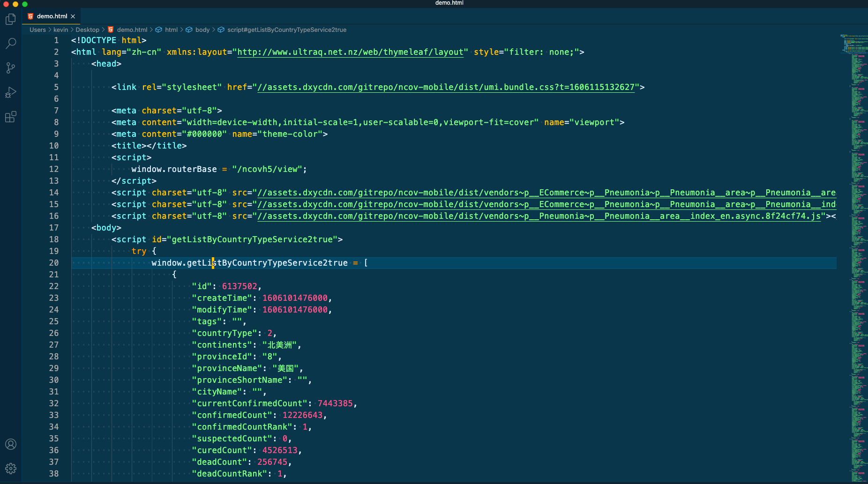Click the "provinceName" key on line 29
Screen dimensions: 868x484
[227, 368]
